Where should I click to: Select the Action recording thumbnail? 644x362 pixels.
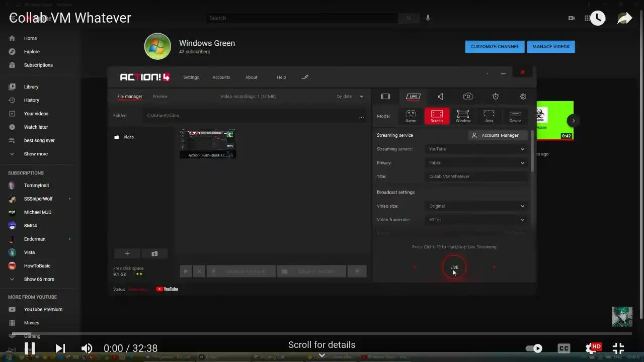(208, 144)
